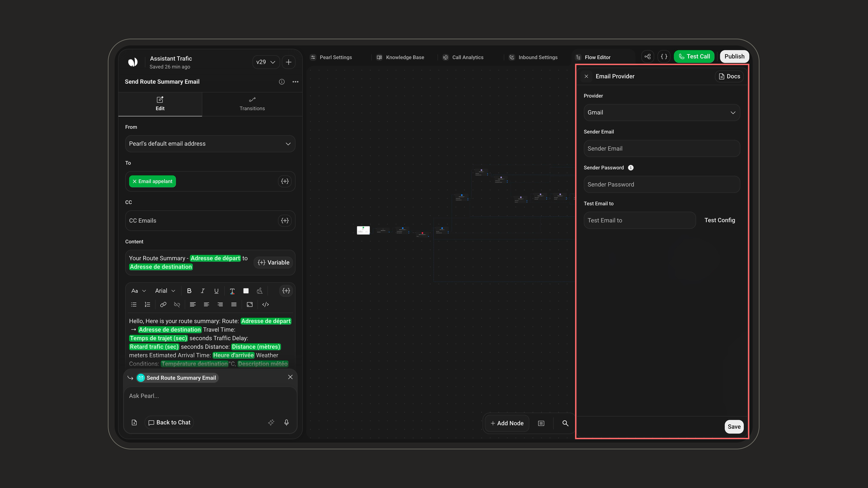This screenshot has width=868, height=488.
Task: Remove the Email appelant recipient tag
Action: [x=134, y=181]
